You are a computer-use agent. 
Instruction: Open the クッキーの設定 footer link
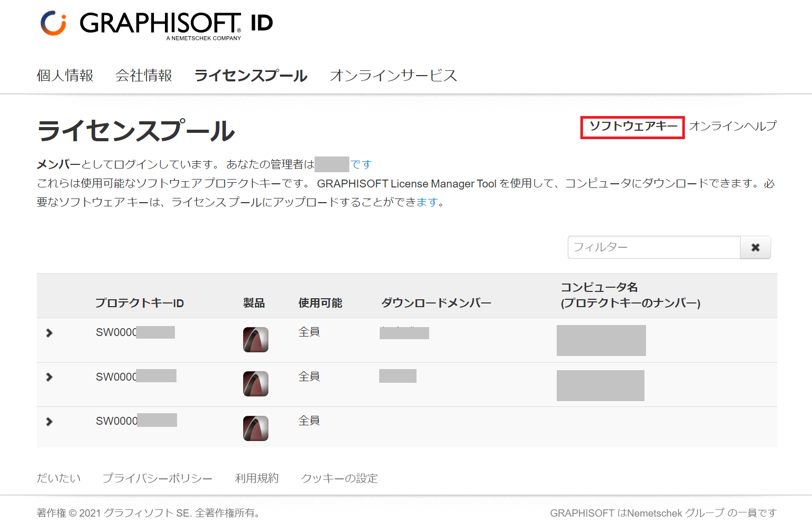[x=339, y=478]
